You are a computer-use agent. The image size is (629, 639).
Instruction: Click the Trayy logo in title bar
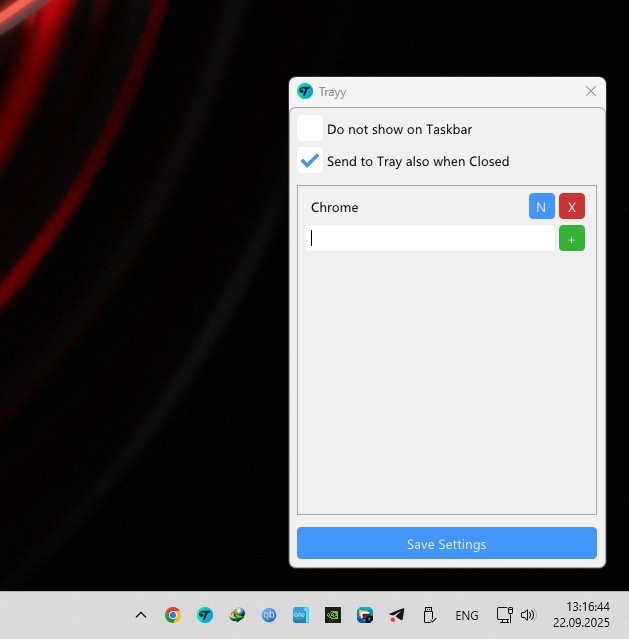(x=305, y=91)
